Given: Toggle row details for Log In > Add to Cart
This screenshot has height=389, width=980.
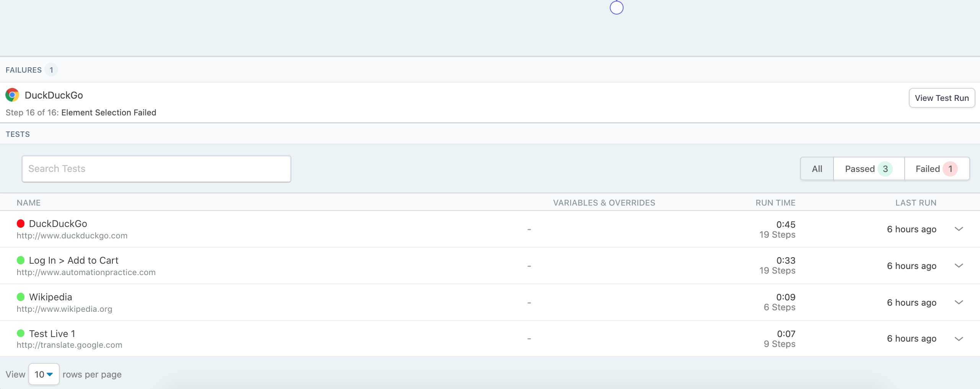Looking at the screenshot, I should (x=959, y=266).
